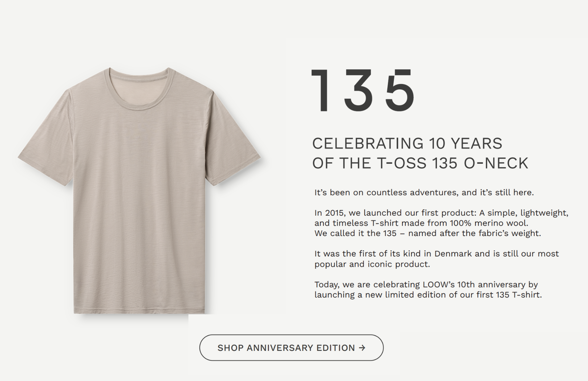Click the large 135 number heading
588x381 pixels.
click(x=363, y=90)
